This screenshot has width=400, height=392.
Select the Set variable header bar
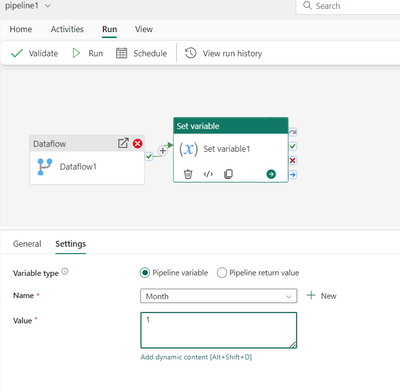231,126
